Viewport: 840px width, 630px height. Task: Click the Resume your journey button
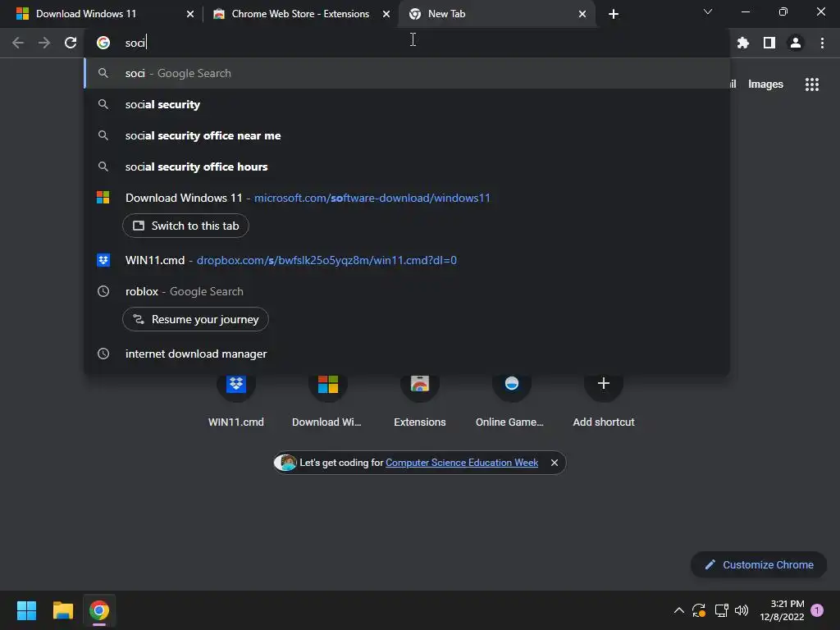coord(195,319)
